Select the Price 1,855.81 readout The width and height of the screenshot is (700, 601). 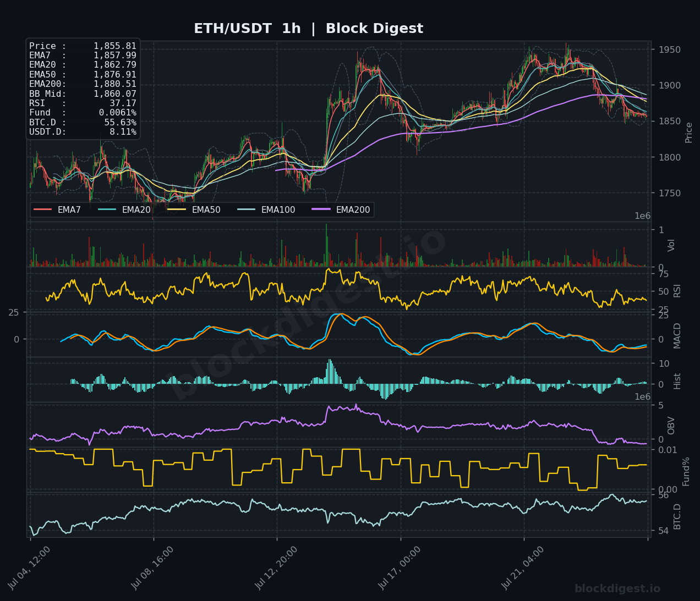[x=83, y=46]
